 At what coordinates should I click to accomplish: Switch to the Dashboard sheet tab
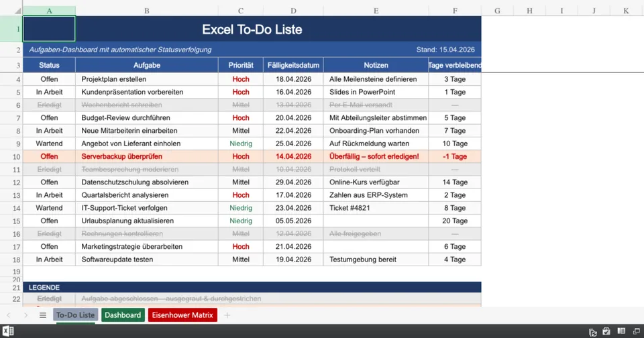point(123,315)
